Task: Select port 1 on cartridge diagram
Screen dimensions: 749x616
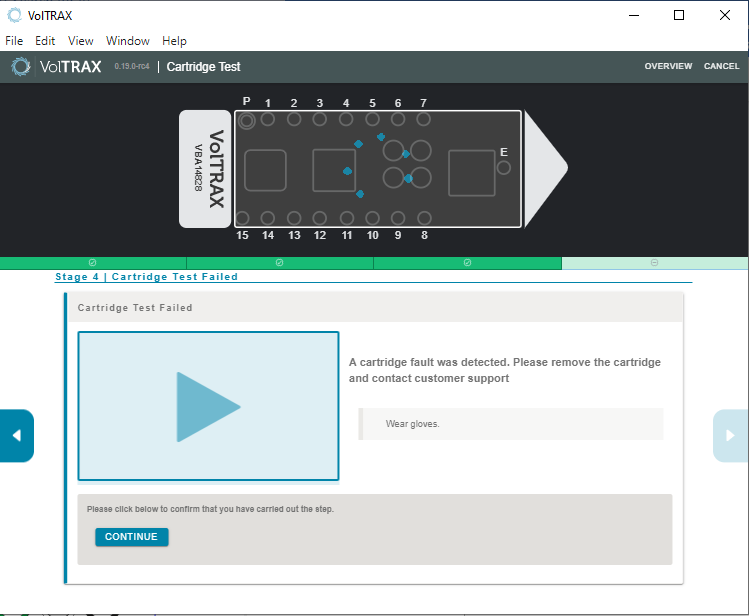Action: pyautogui.click(x=268, y=119)
